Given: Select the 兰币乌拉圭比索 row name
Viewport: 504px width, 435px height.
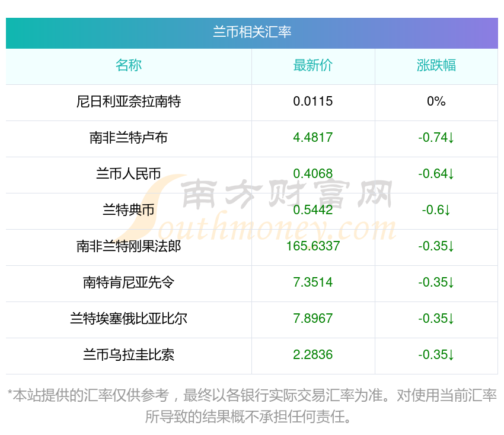Looking at the screenshot, I should [129, 355].
